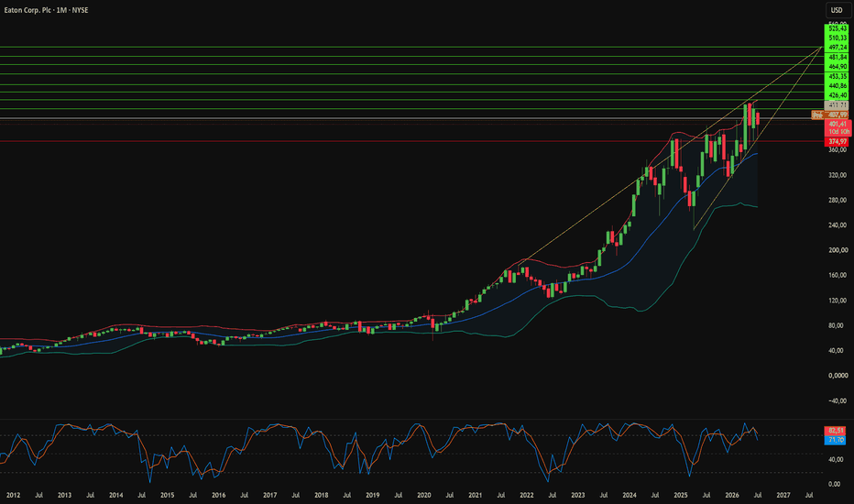Click the 320,00 price axis value

click(838, 175)
